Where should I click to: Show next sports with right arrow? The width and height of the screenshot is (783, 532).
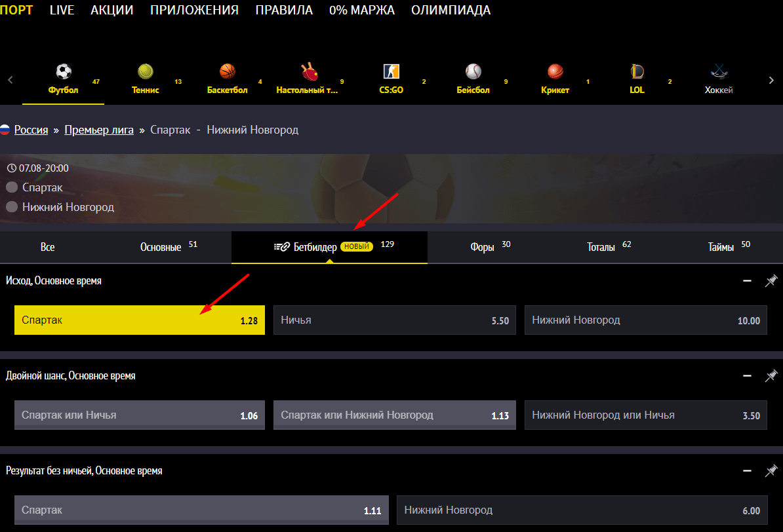(x=771, y=80)
